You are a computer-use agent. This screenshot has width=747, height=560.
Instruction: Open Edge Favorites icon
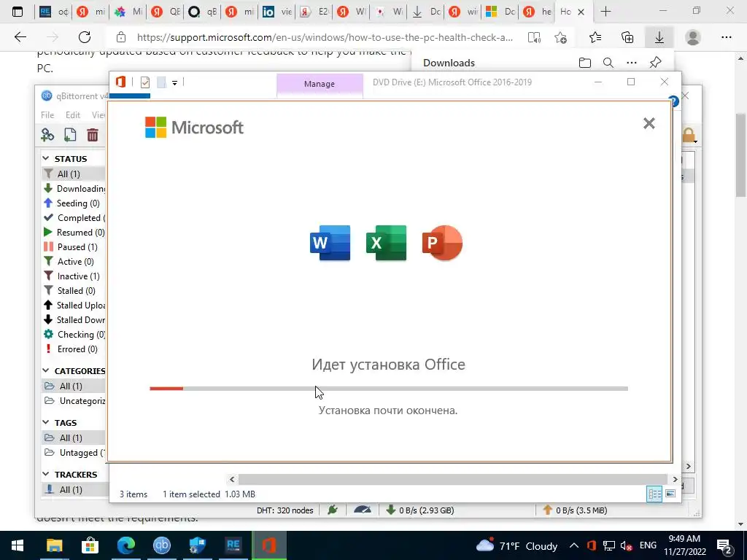(x=595, y=37)
